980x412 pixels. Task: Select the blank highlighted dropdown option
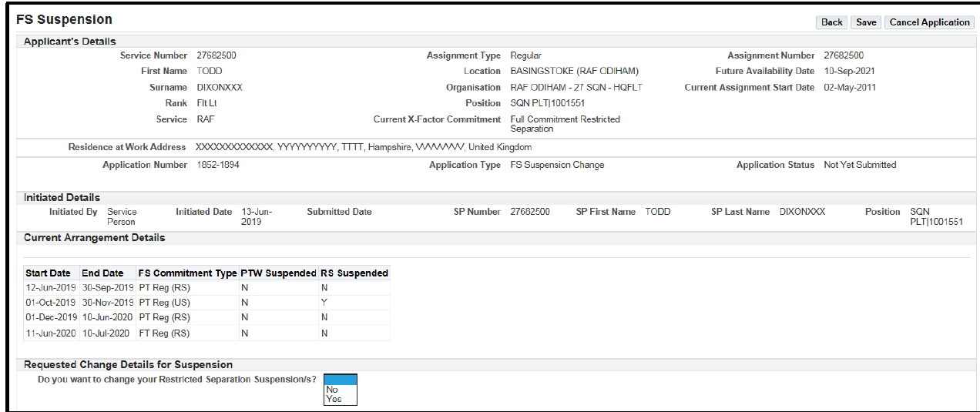pos(341,380)
